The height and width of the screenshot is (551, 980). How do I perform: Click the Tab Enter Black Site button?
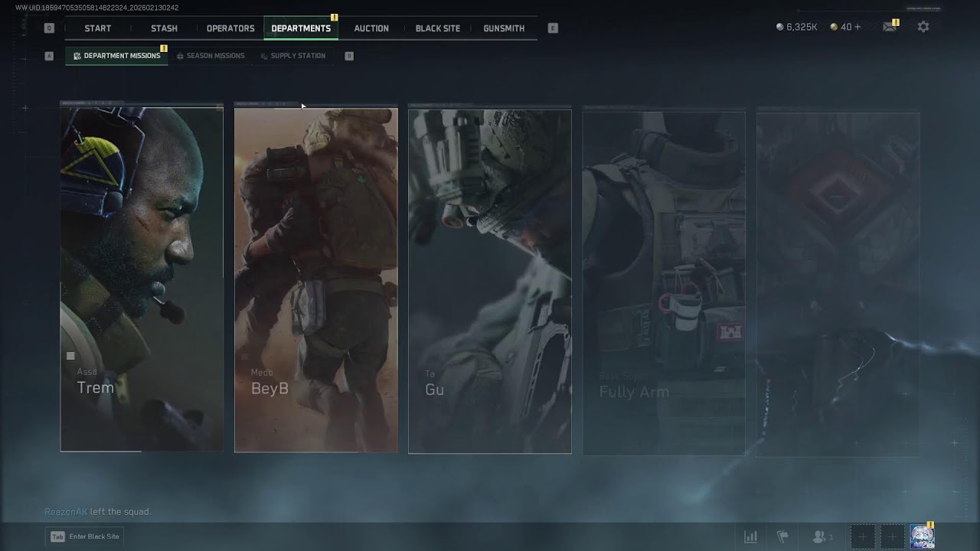84,536
